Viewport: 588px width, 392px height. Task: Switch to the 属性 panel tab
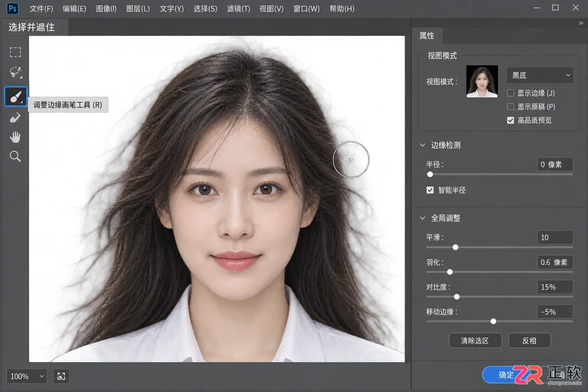[427, 36]
